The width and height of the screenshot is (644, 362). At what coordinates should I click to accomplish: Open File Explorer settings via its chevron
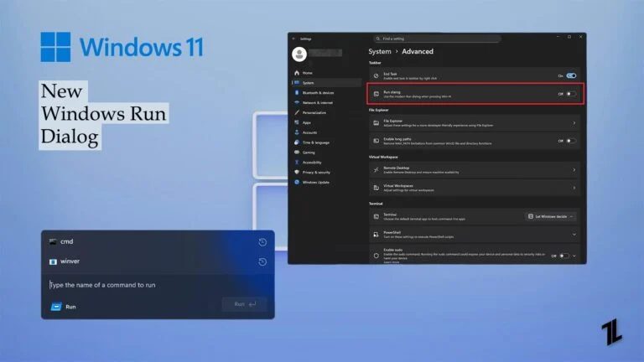point(574,122)
